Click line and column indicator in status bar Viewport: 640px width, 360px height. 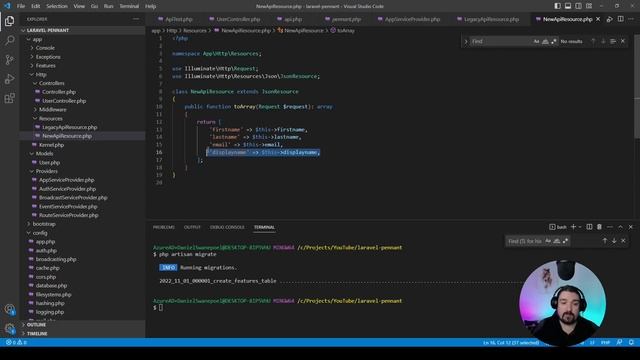[x=511, y=342]
